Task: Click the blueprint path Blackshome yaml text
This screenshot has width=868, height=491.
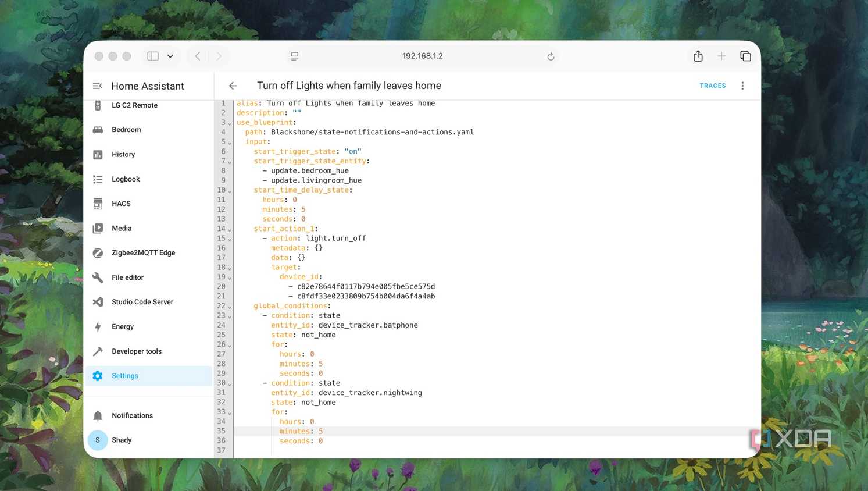Action: point(372,132)
